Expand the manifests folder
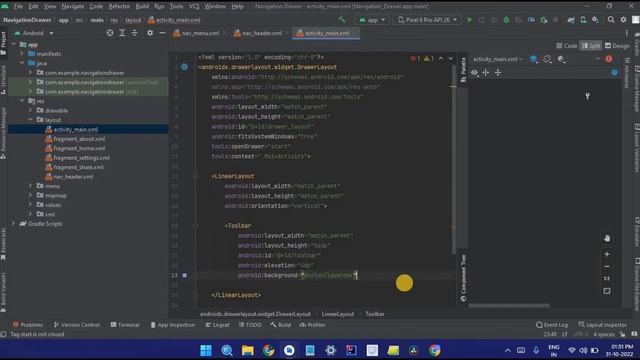640x360 pixels. [22, 54]
